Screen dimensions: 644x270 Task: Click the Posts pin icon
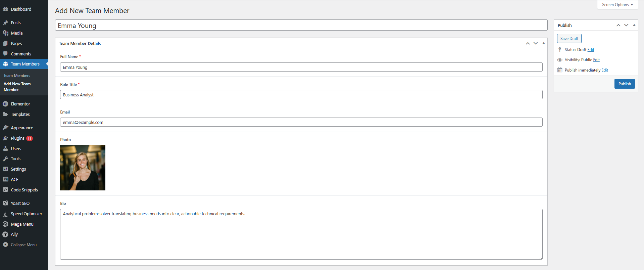click(x=5, y=22)
